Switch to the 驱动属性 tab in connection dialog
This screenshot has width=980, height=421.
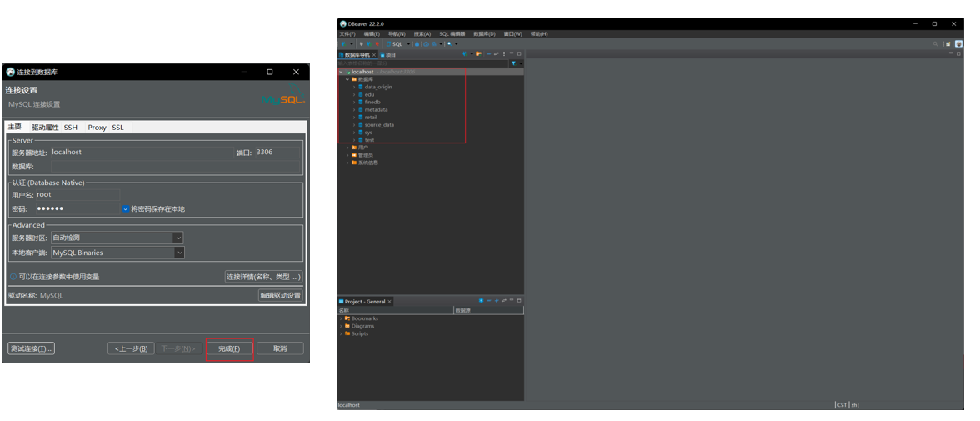click(x=45, y=128)
